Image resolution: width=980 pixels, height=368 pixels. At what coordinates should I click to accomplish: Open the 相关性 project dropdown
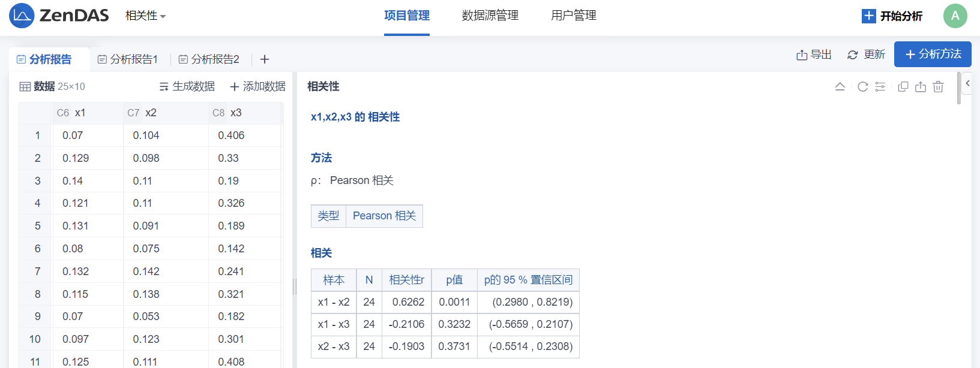click(x=145, y=16)
